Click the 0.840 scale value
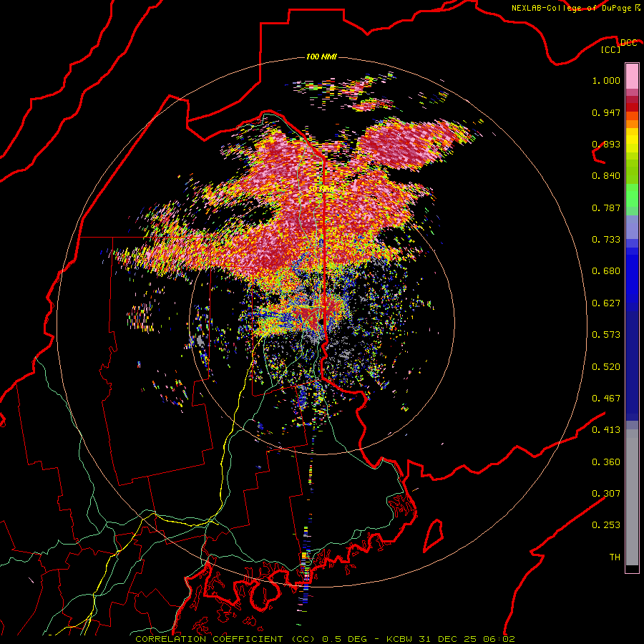Viewport: 644px width, 644px height. [606, 176]
